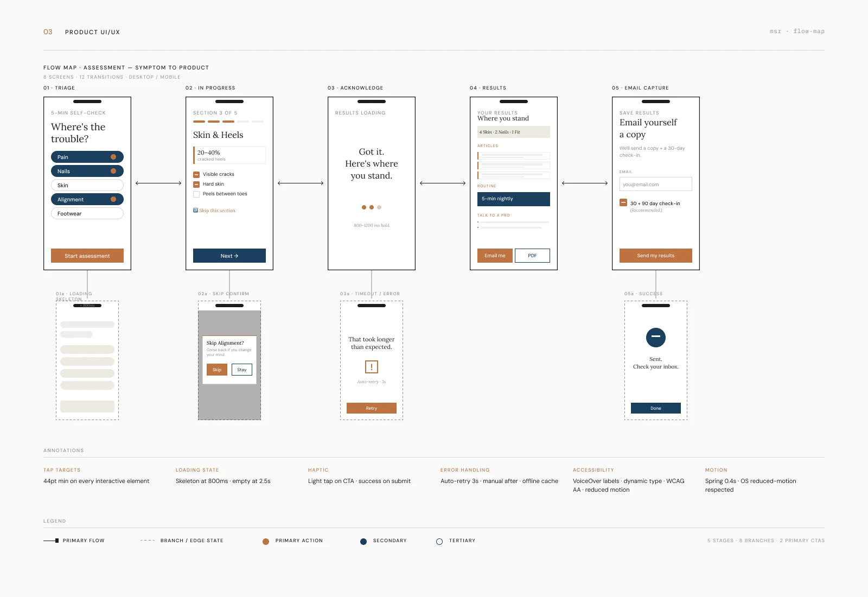This screenshot has height=597, width=868.
Task: Click the Skip this section link
Action: [217, 211]
